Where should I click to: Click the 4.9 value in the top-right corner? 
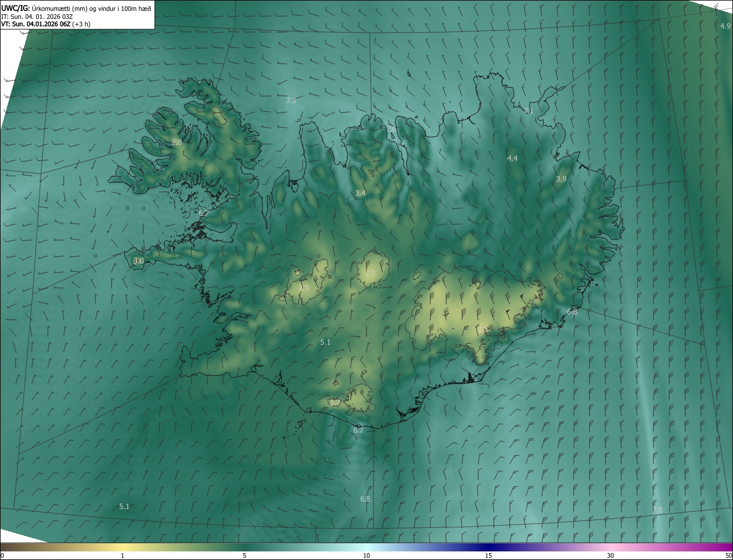[725, 26]
